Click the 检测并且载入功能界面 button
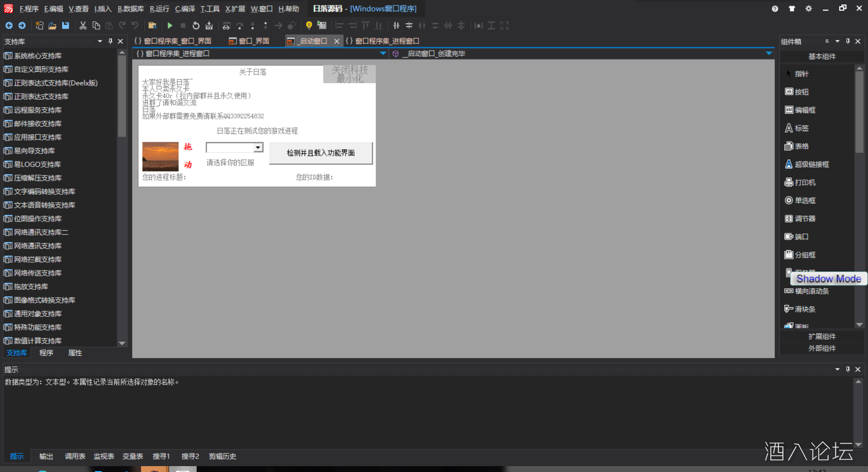 (x=321, y=153)
